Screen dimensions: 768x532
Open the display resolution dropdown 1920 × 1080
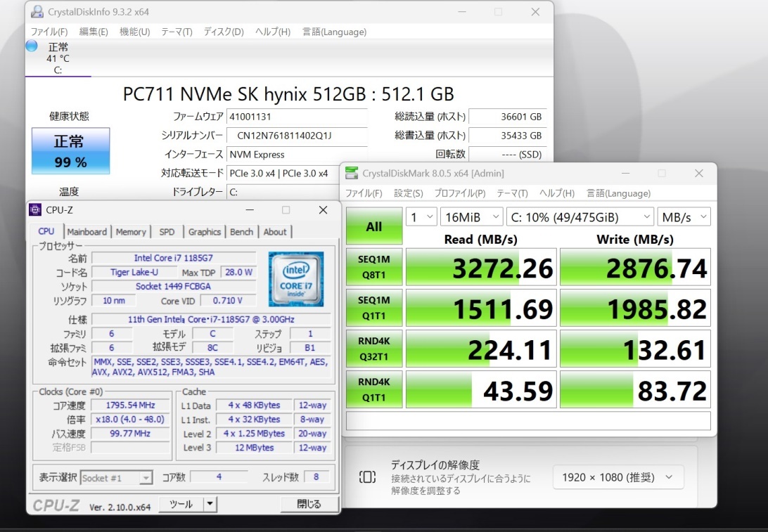click(x=618, y=477)
